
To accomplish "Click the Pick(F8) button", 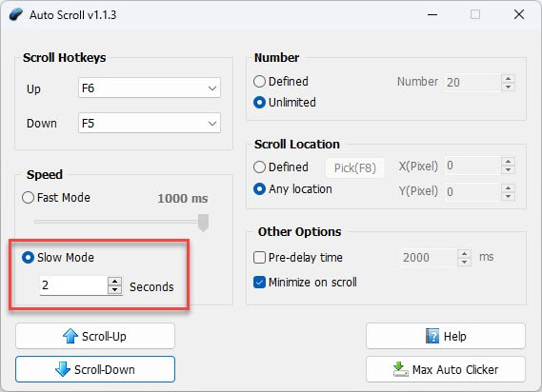I will coord(355,167).
